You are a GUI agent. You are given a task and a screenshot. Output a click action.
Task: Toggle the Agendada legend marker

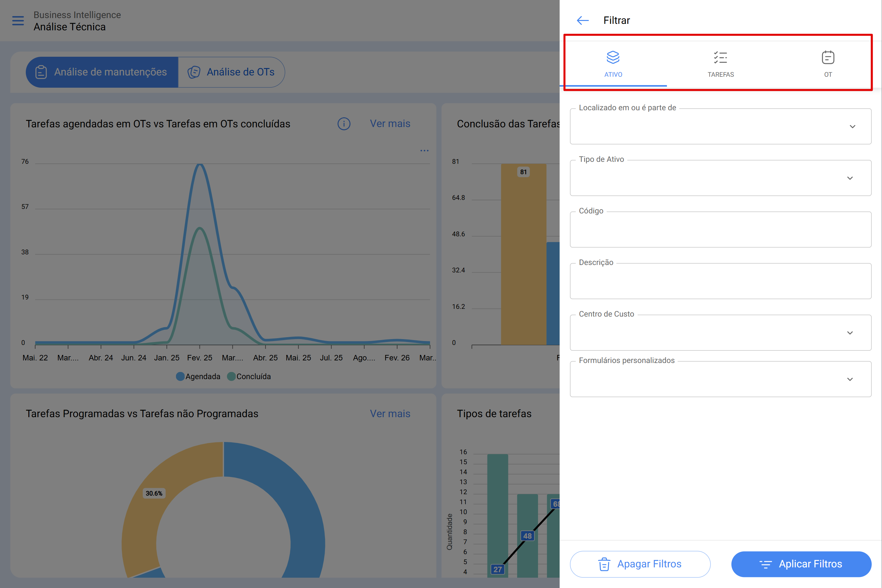point(180,376)
